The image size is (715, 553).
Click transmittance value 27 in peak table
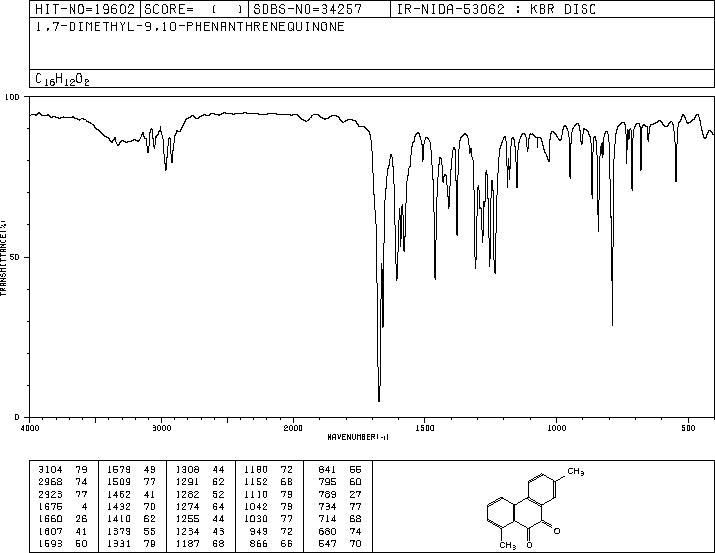355,494
